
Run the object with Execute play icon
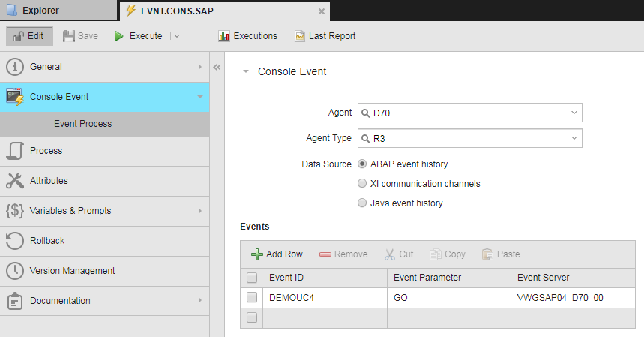coord(118,36)
